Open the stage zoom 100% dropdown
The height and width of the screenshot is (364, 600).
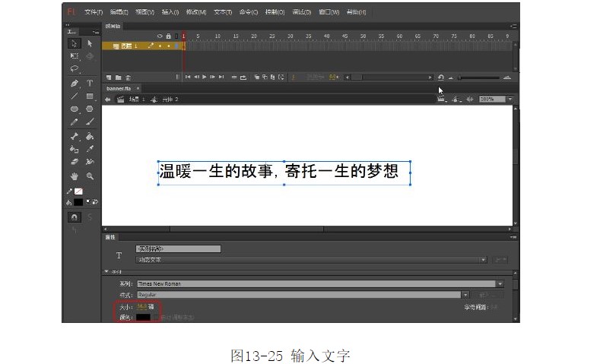(510, 99)
